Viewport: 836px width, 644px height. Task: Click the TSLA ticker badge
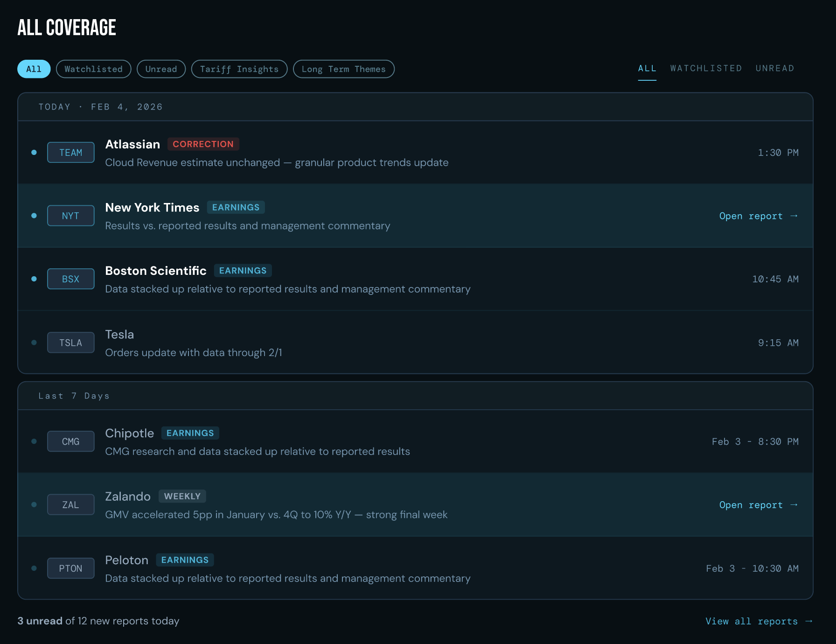[71, 343]
